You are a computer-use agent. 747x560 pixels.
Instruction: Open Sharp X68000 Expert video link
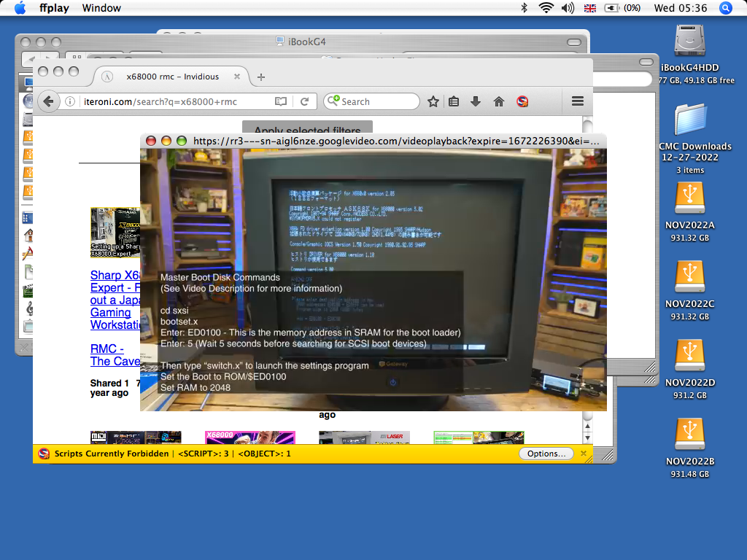[115, 300]
